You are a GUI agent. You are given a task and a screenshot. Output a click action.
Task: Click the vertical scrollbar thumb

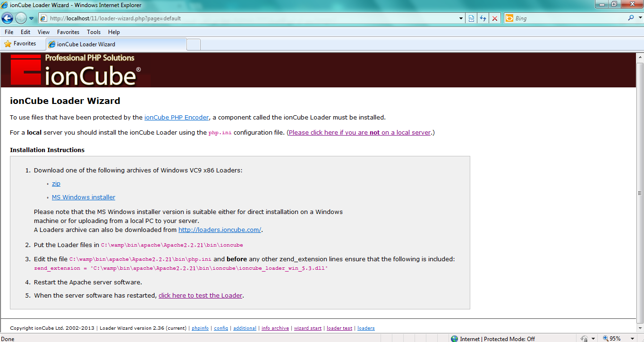pos(640,193)
